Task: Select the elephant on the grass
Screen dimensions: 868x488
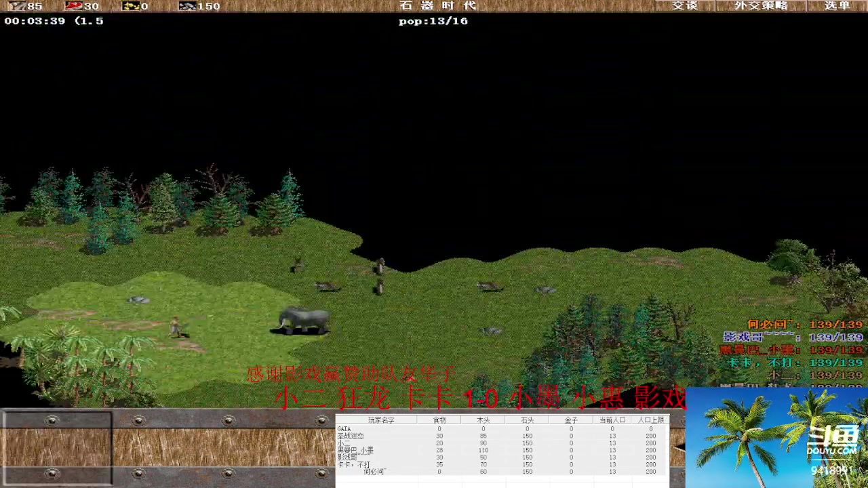Action: pos(303,320)
